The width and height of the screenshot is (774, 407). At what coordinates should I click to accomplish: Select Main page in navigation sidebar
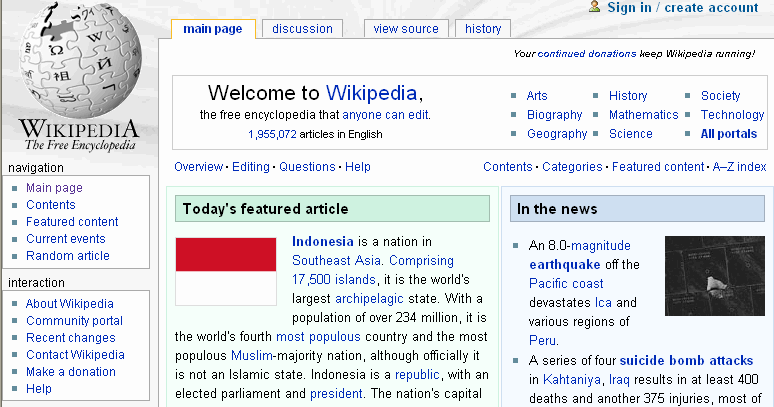(x=54, y=188)
